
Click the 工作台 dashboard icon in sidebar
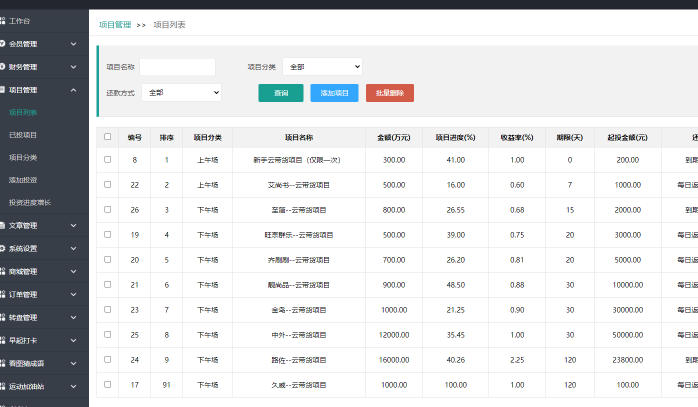4,20
